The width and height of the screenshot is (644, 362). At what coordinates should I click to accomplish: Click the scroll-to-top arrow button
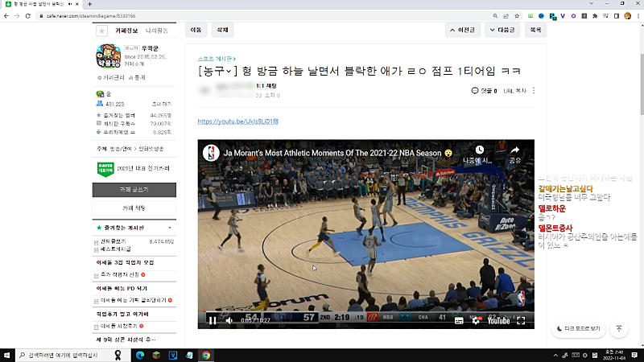[618, 328]
